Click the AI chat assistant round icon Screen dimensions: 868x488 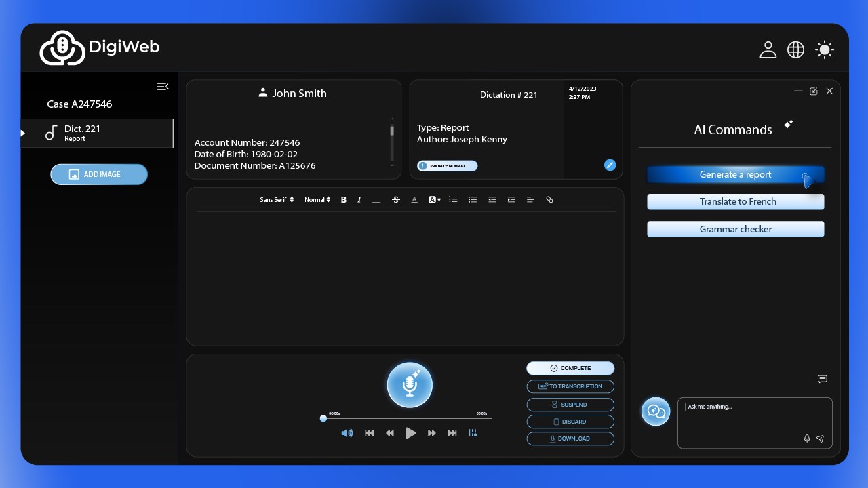point(656,411)
